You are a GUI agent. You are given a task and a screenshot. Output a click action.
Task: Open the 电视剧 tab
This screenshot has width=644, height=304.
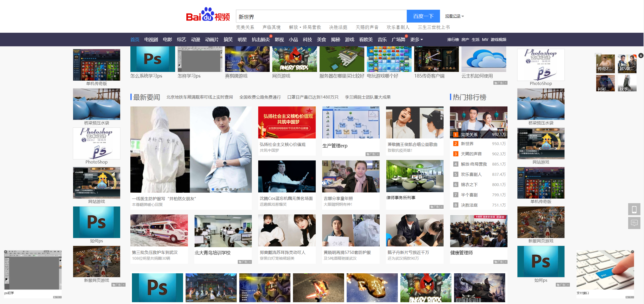(151, 39)
